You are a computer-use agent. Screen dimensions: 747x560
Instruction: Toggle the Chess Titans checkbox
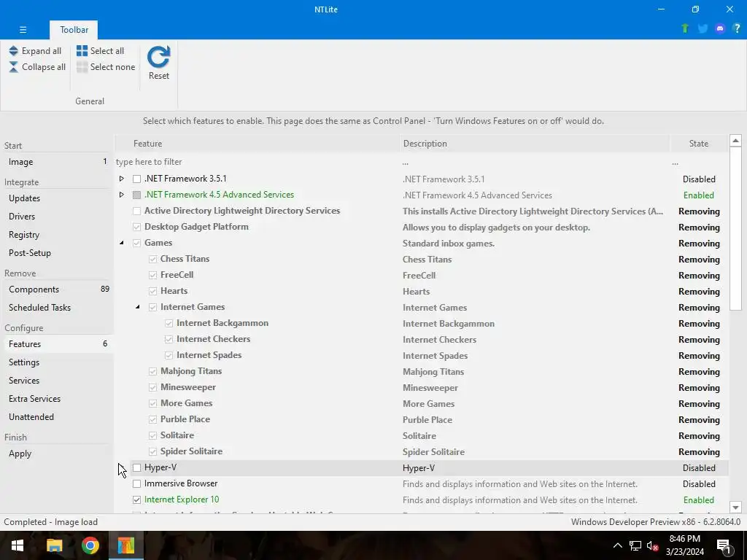click(x=152, y=259)
